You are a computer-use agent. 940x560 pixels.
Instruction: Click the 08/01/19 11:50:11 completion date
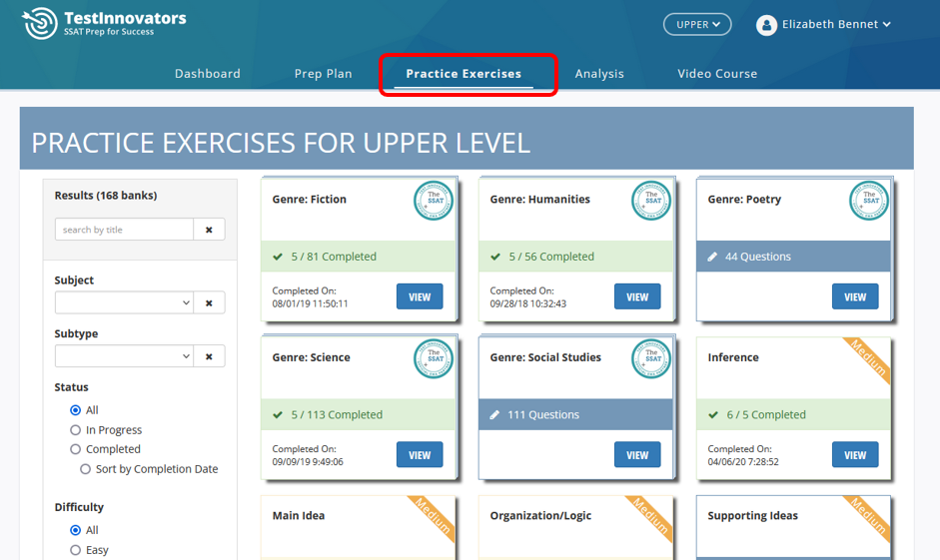[310, 303]
